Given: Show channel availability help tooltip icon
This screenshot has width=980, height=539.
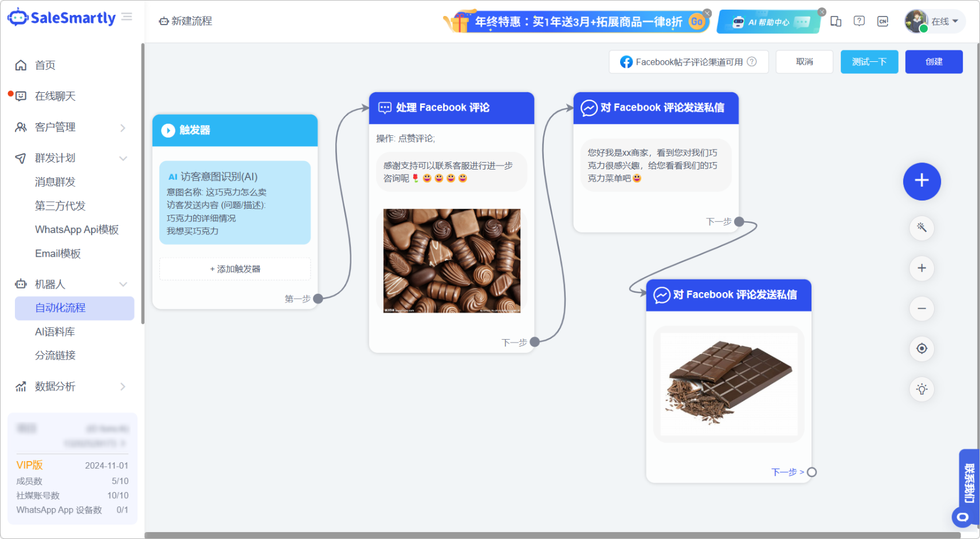Looking at the screenshot, I should (752, 62).
